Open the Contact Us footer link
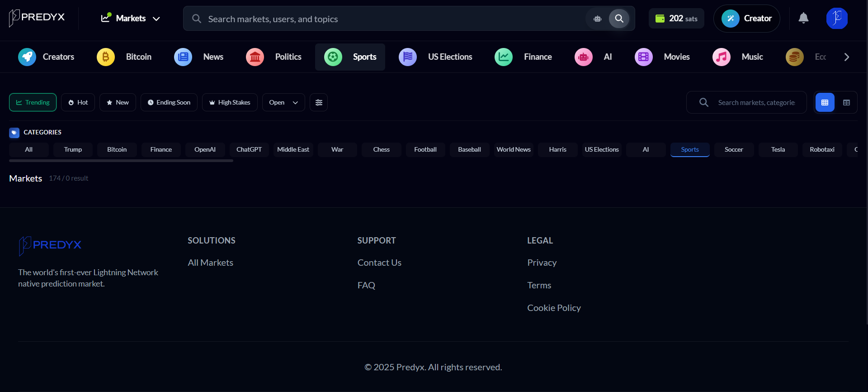868x392 pixels. (379, 263)
